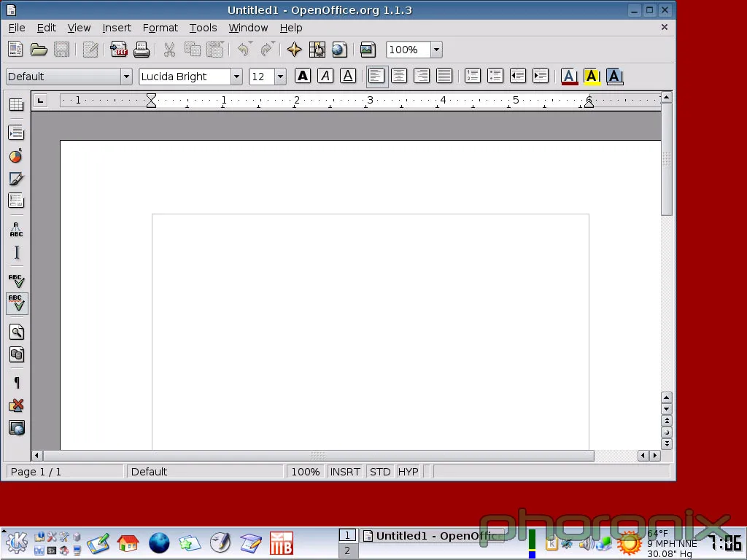Screen dimensions: 747x560
Task: Open the Stylist icon
Action: (x=317, y=49)
